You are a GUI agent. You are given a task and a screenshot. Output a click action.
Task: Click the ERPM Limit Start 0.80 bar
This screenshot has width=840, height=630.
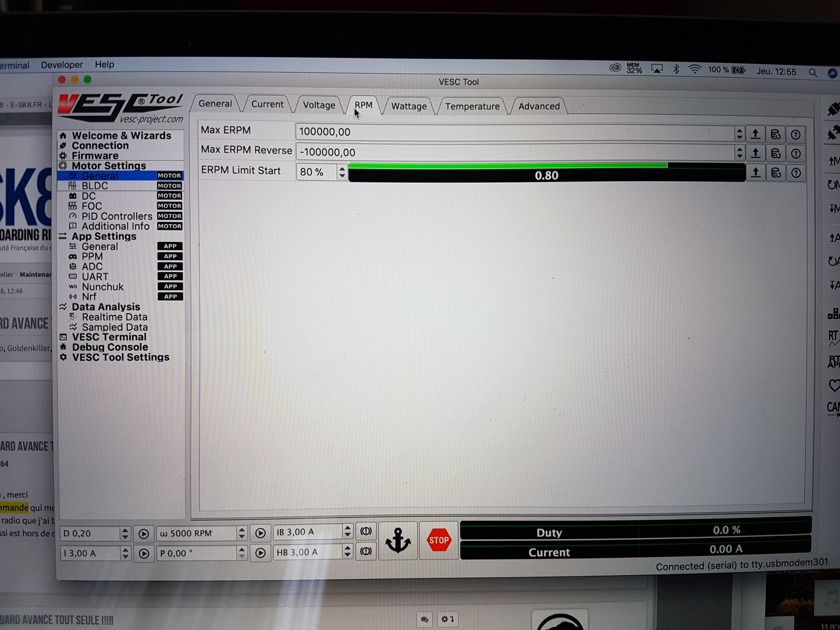coord(546,173)
